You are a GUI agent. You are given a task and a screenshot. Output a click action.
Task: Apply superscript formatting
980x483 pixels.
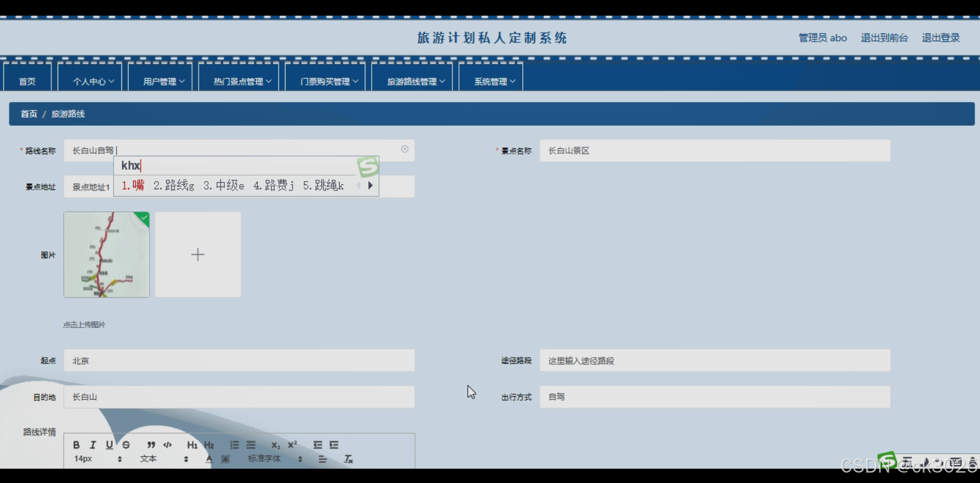click(x=292, y=445)
